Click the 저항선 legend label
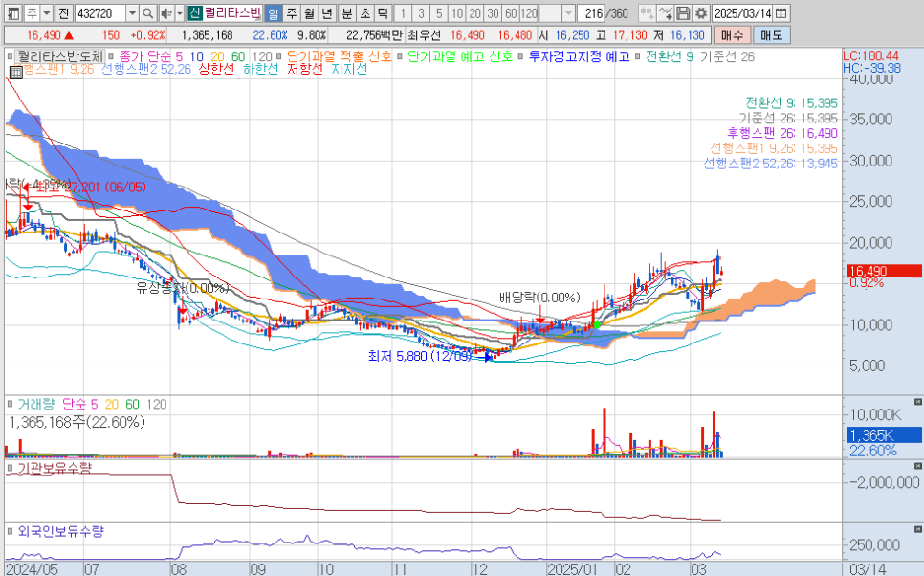The height and width of the screenshot is (576, 924). (305, 69)
